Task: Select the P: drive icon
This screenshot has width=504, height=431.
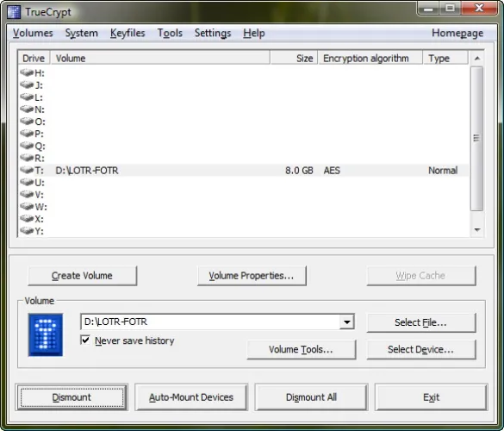Action: [x=27, y=133]
